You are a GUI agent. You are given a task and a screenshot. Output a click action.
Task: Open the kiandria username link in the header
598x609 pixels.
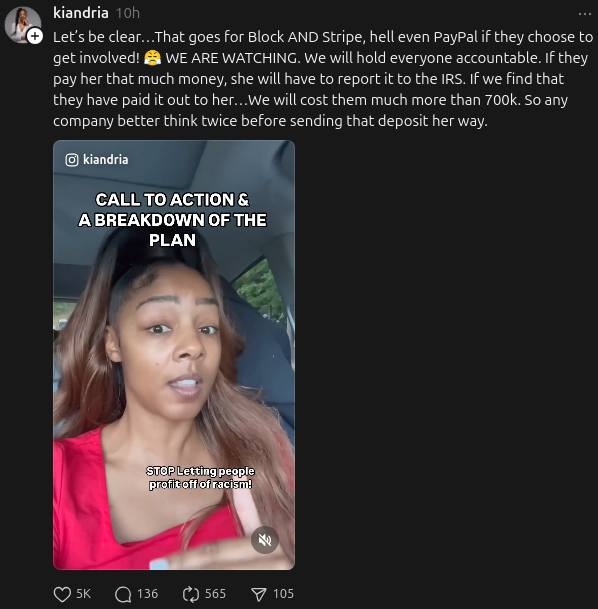coord(81,13)
